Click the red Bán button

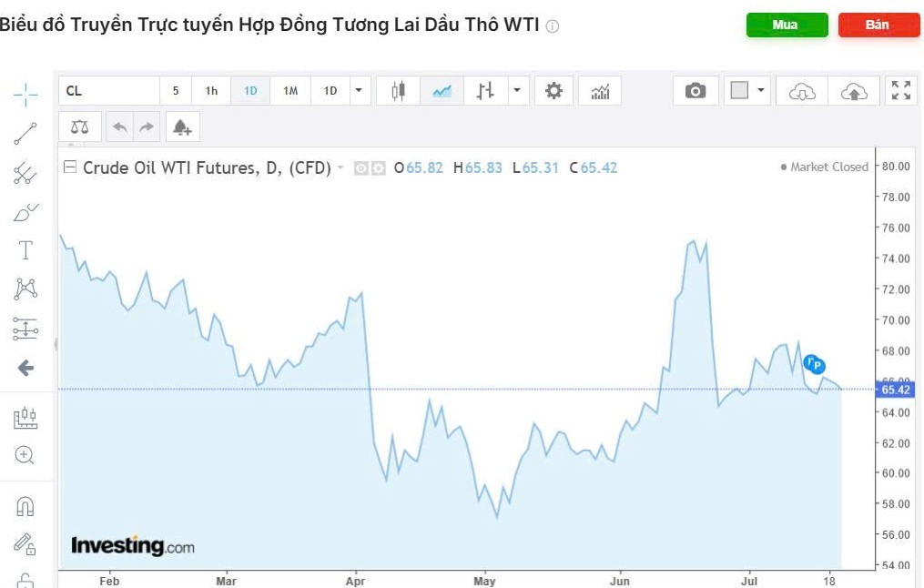tap(878, 25)
